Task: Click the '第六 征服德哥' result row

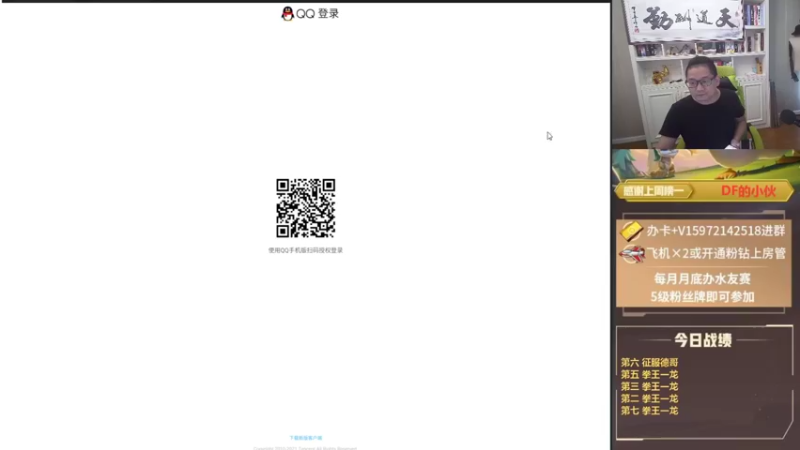Action: tap(649, 362)
